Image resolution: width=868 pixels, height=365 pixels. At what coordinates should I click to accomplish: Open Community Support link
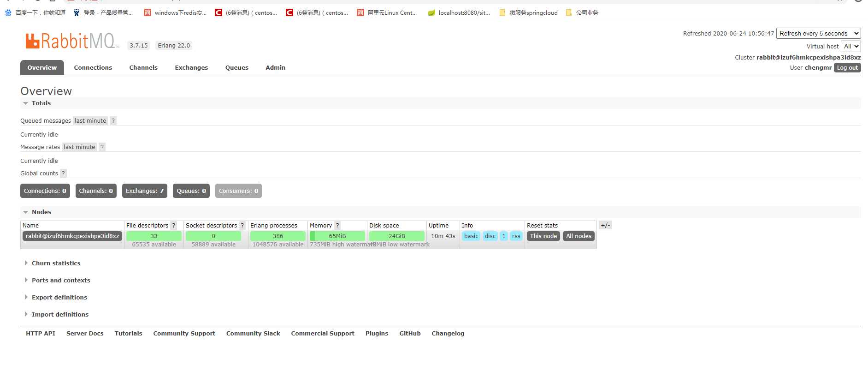click(184, 334)
